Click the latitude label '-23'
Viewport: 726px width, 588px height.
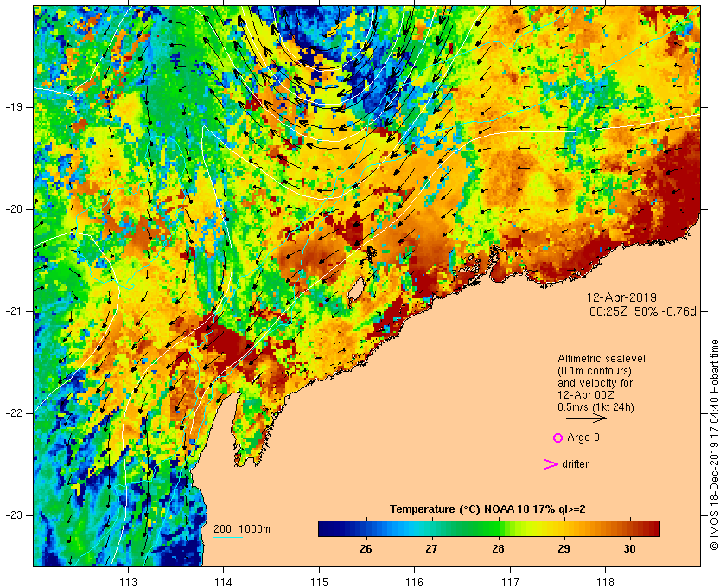14,514
